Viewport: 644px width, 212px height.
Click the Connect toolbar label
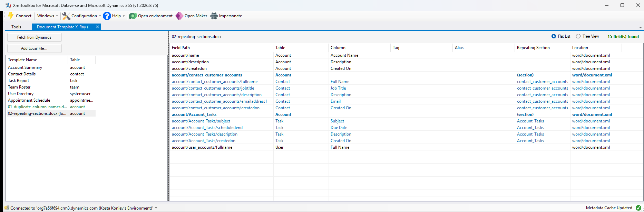[23, 16]
